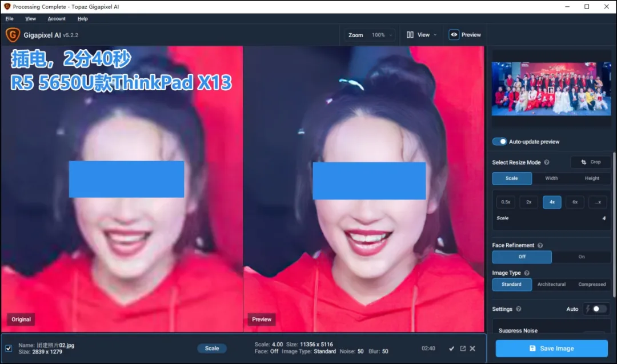
Task: Select Standard image type
Action: pos(512,285)
